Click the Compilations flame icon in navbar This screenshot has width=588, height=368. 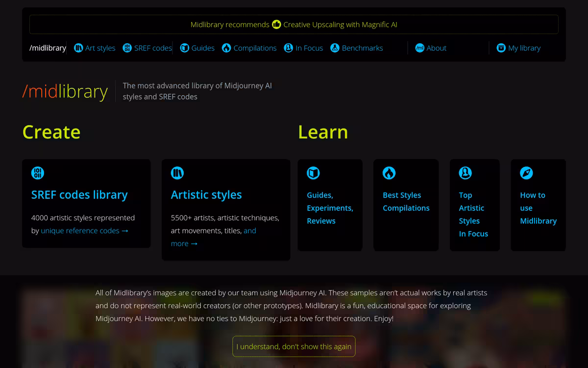226,48
